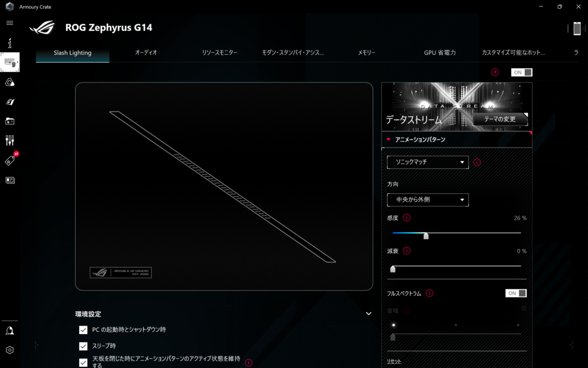Click the info icon beside 感度
This screenshot has height=368, width=588.
(407, 218)
